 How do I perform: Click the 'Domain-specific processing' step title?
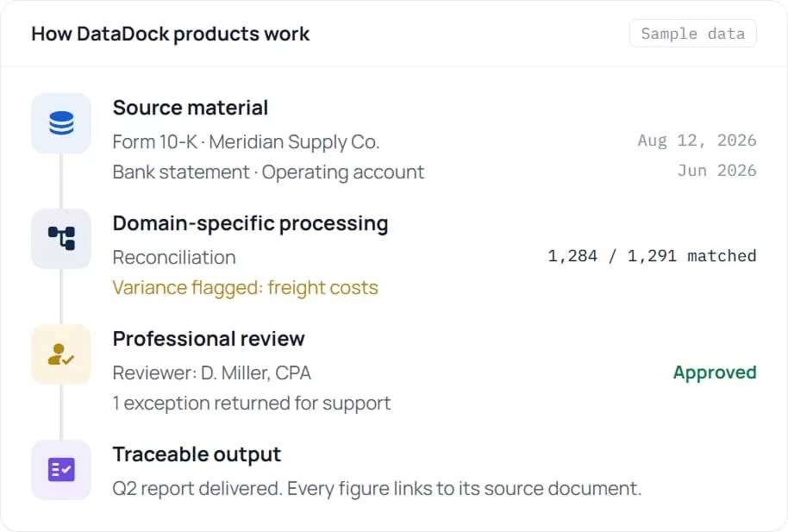250,223
